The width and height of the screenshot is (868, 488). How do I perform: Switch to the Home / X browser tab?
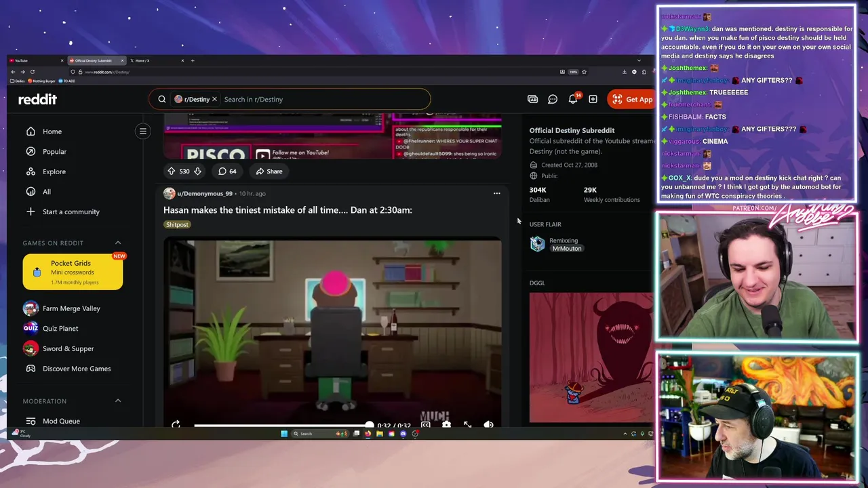pos(157,60)
